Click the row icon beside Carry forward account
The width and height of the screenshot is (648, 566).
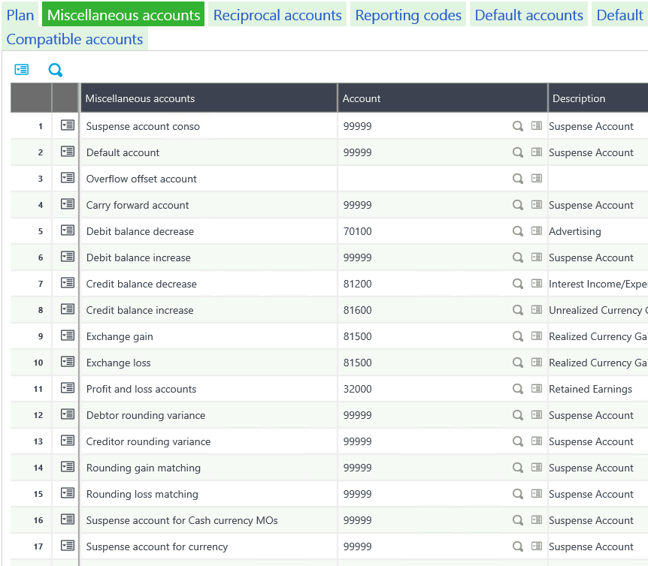[x=67, y=205]
